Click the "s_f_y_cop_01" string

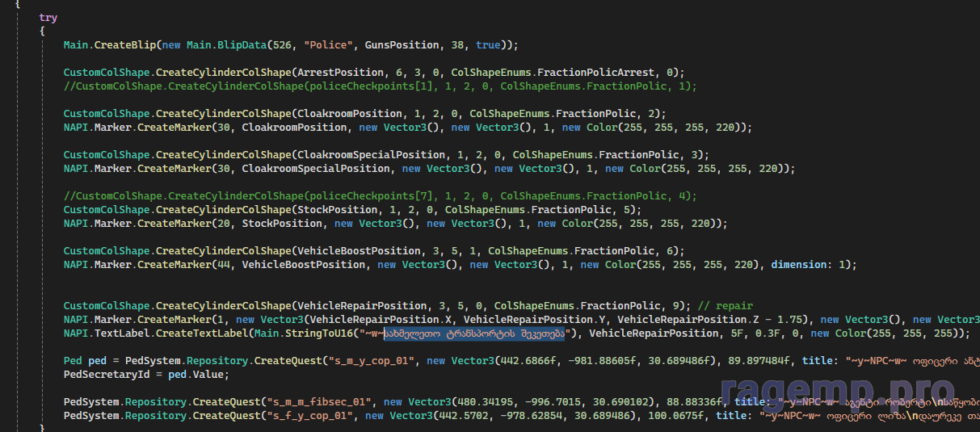[x=309, y=415]
